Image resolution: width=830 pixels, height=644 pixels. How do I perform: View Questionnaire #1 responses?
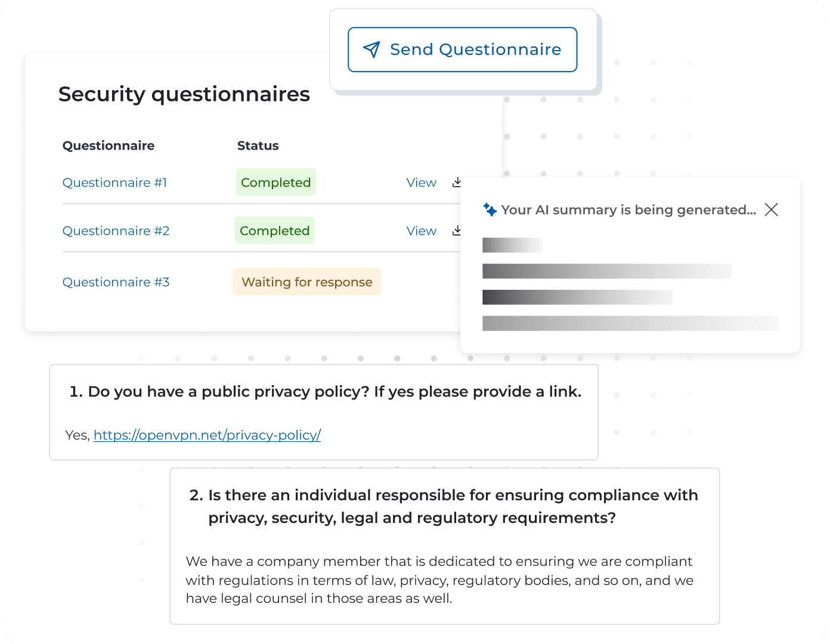coord(421,182)
